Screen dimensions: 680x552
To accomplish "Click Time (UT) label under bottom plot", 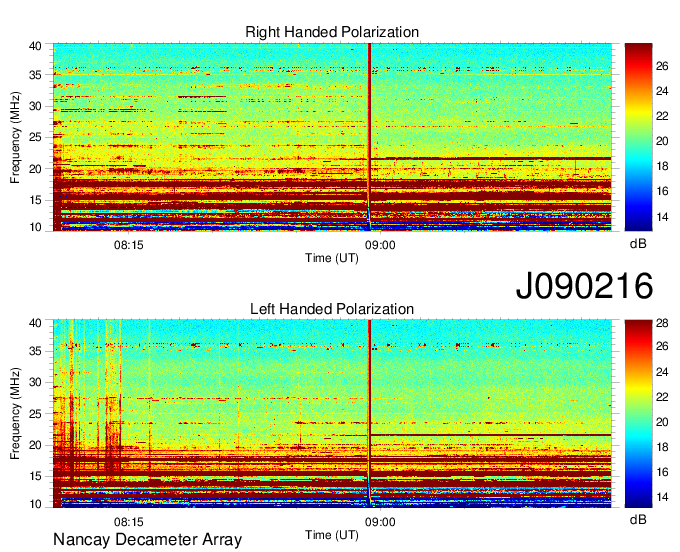I will (332, 536).
